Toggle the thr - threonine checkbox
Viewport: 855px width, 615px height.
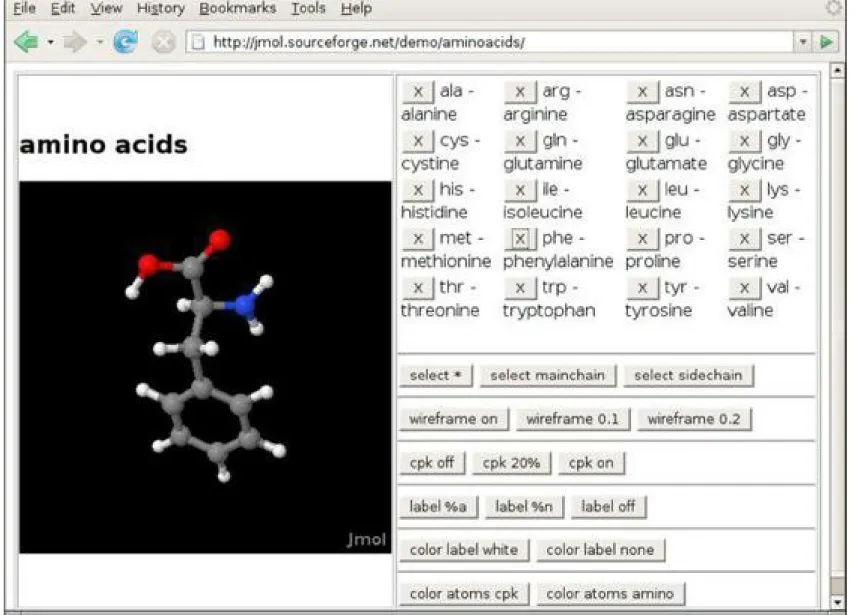pyautogui.click(x=418, y=287)
